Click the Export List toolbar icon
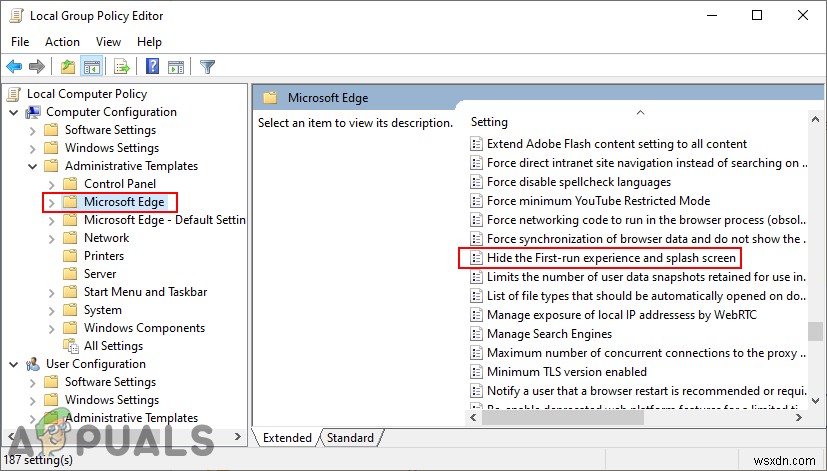The width and height of the screenshot is (827, 471). click(x=122, y=67)
